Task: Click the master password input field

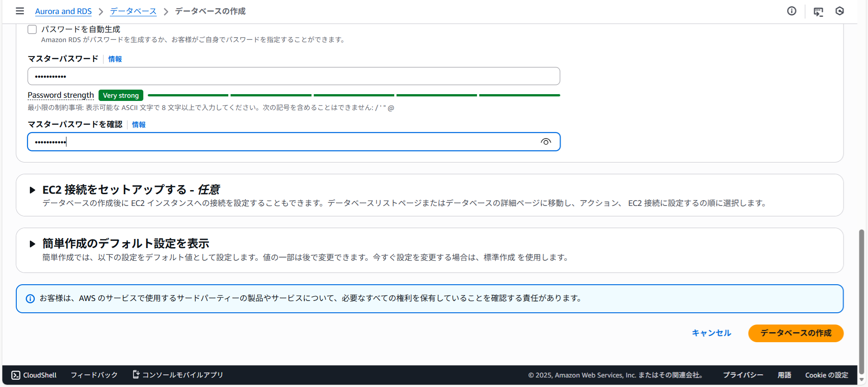Action: tap(294, 76)
